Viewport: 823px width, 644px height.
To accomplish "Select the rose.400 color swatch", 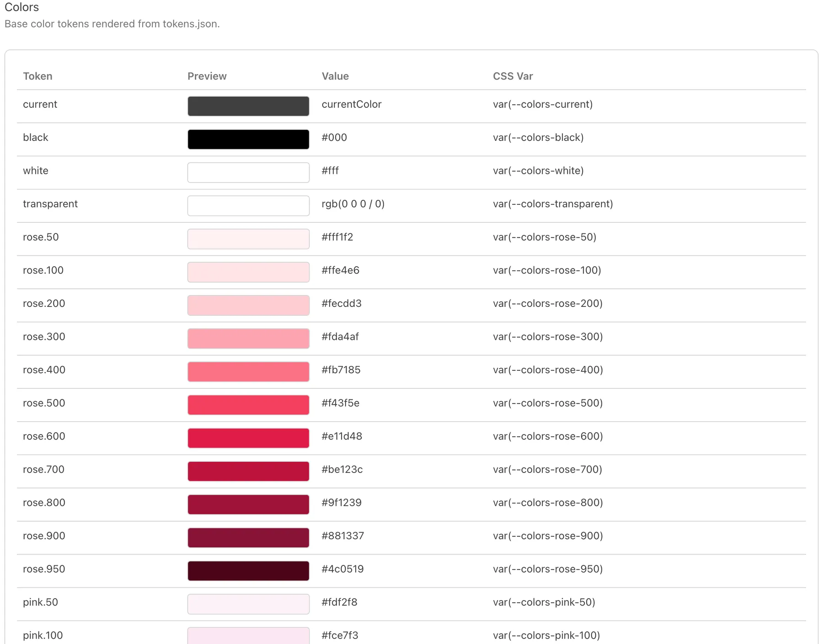I will (x=248, y=372).
